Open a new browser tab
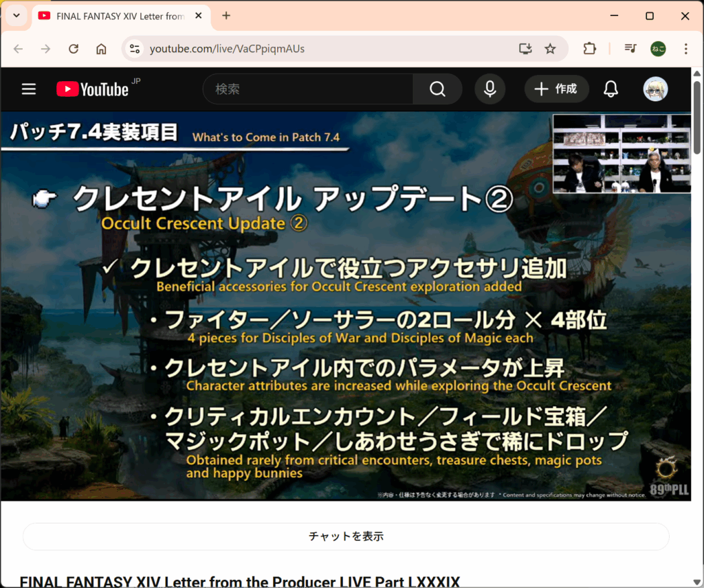This screenshot has height=588, width=704. pyautogui.click(x=226, y=16)
